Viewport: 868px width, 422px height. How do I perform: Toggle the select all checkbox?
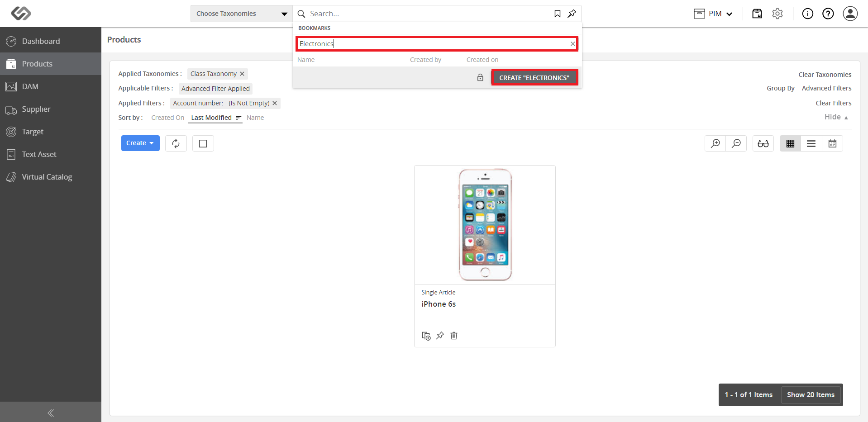click(203, 143)
